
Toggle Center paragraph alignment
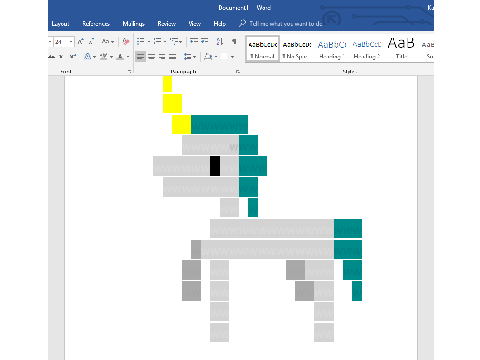coord(151,56)
